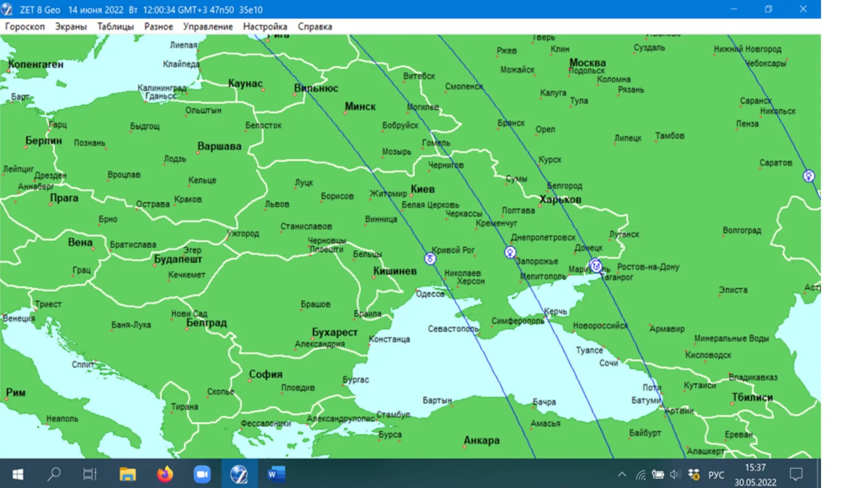Open the notification center icon
Image resolution: width=868 pixels, height=488 pixels.
click(796, 474)
